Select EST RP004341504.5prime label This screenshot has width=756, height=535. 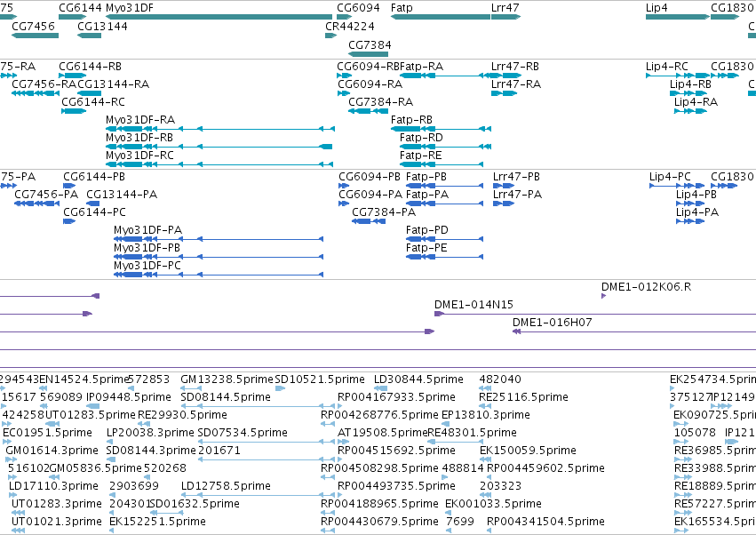click(x=545, y=523)
